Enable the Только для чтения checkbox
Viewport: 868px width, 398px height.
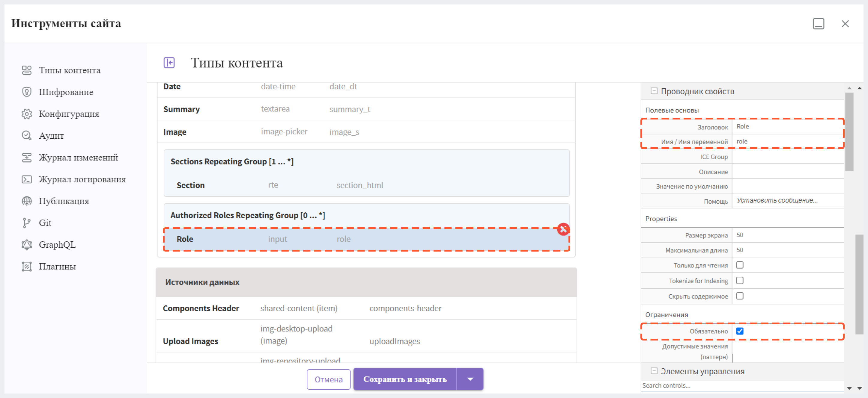pyautogui.click(x=740, y=265)
